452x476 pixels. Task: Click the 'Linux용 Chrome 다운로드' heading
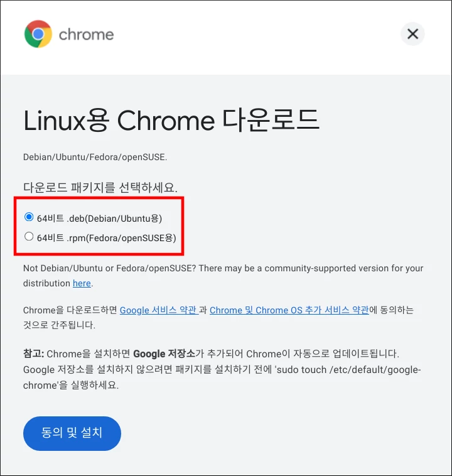tap(171, 121)
